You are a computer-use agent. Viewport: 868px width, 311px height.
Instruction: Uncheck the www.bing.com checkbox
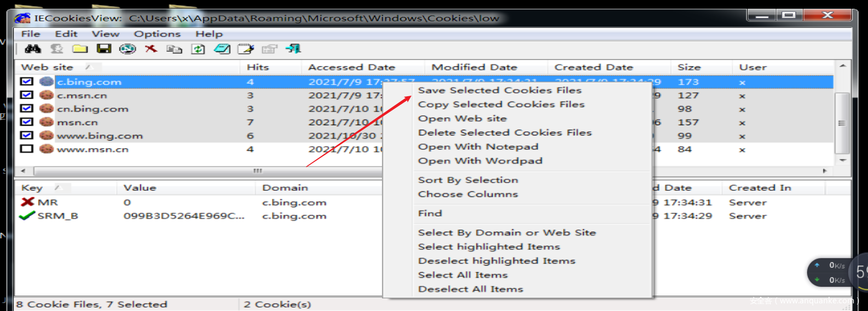[x=26, y=135]
